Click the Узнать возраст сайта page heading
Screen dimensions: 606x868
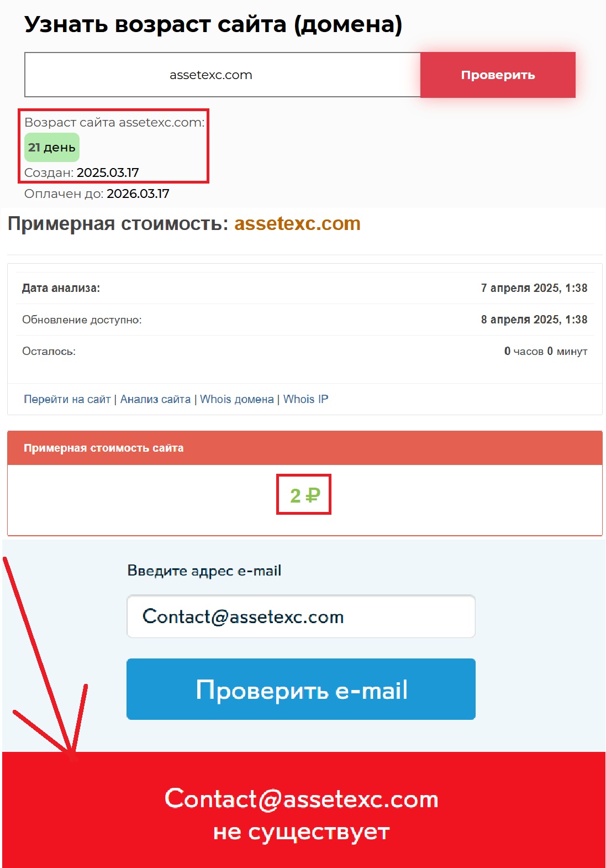point(213,24)
